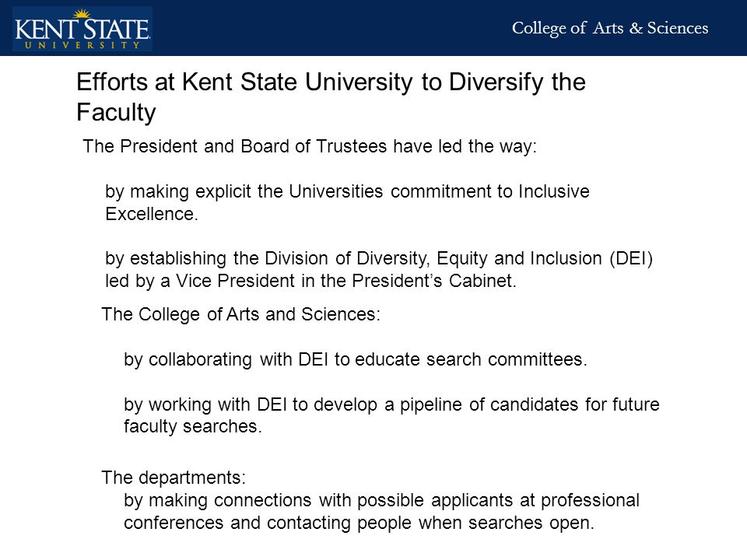747x560 pixels.
Task: Click the educate search committees bullet
Action: 356,359
